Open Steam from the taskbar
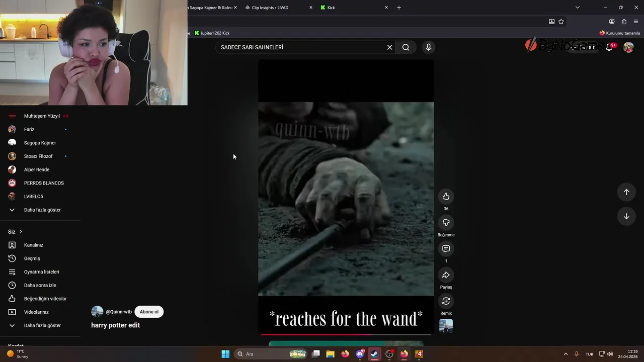Screen dimensions: 644x362 [x=374, y=354]
